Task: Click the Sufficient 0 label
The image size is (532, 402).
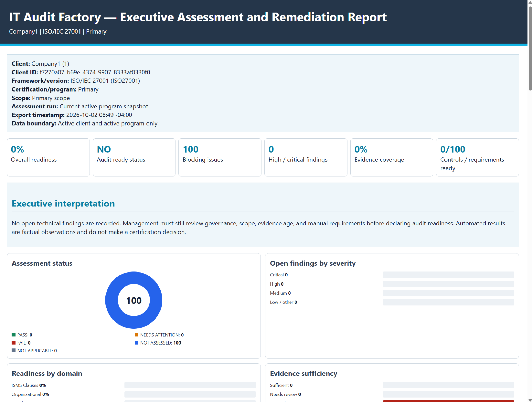Action: coord(281,385)
